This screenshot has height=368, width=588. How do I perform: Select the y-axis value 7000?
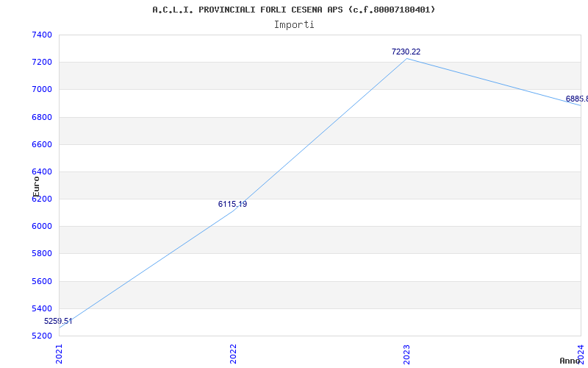click(42, 90)
